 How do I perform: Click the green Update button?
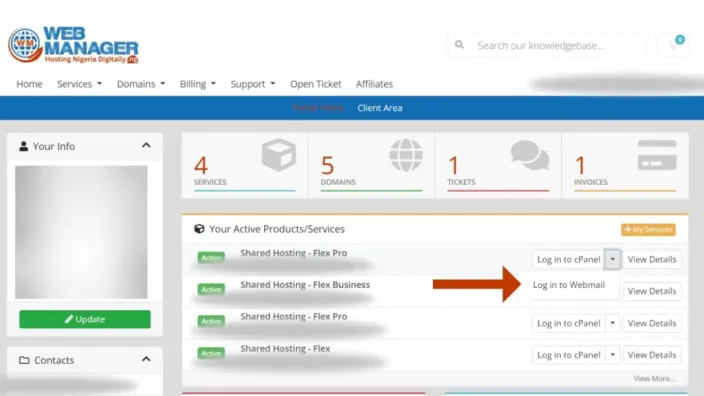point(85,319)
